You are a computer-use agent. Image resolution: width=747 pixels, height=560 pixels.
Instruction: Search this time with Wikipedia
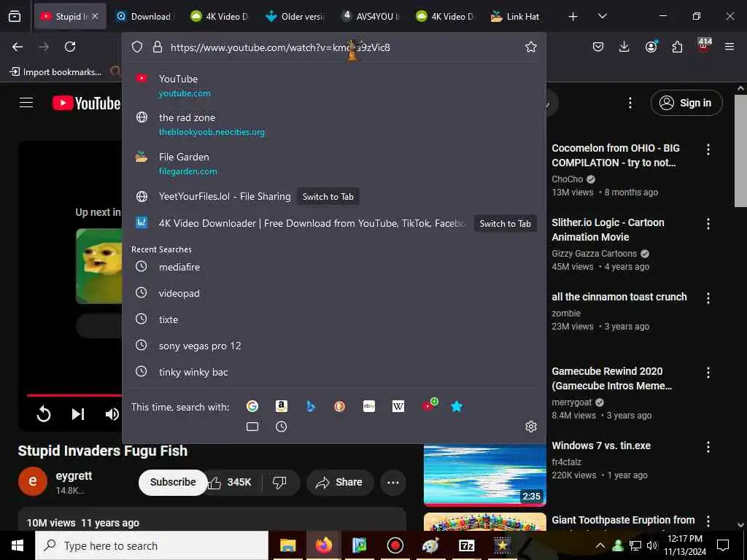pyautogui.click(x=398, y=406)
